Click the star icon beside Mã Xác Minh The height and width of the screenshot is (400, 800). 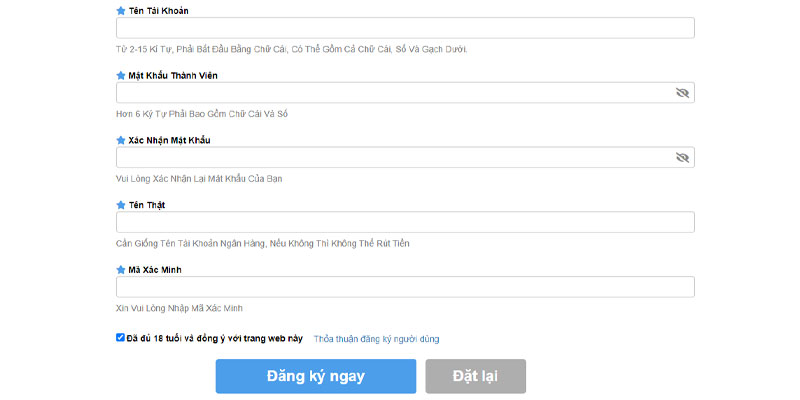click(120, 270)
